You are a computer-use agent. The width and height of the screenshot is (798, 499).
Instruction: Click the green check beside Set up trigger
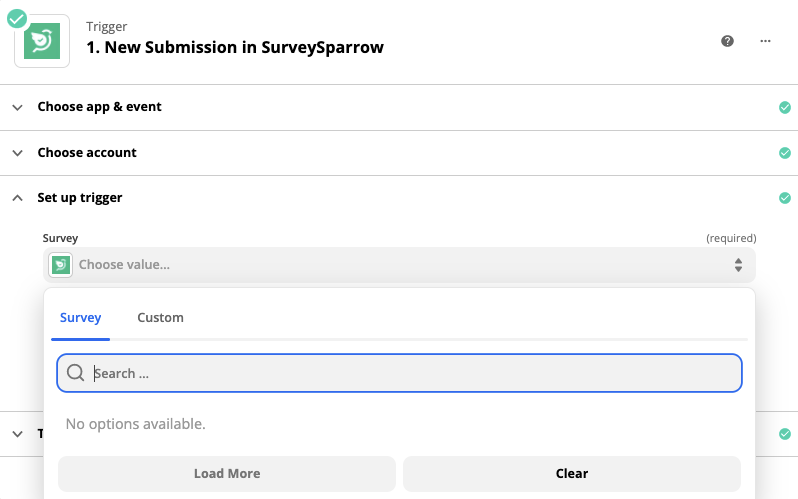785,198
